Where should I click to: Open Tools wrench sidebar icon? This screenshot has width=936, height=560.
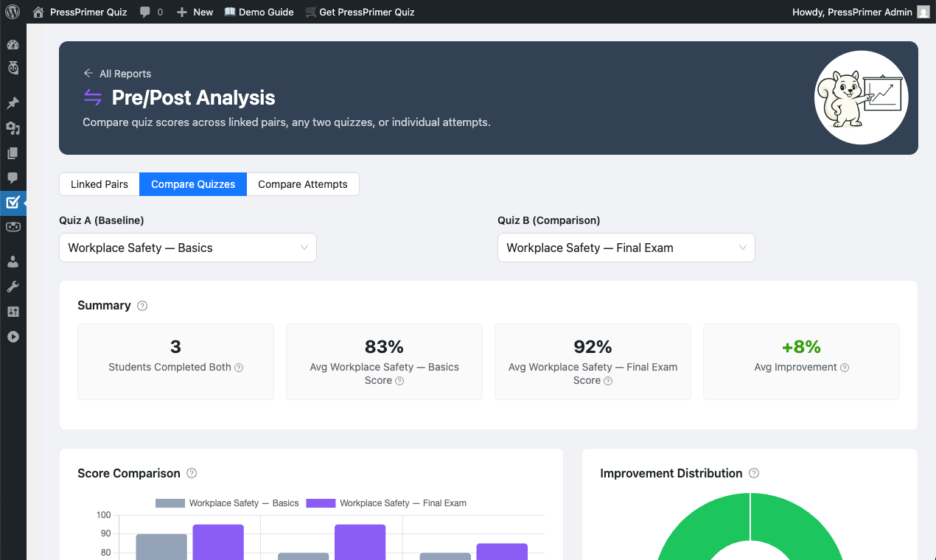[13, 287]
